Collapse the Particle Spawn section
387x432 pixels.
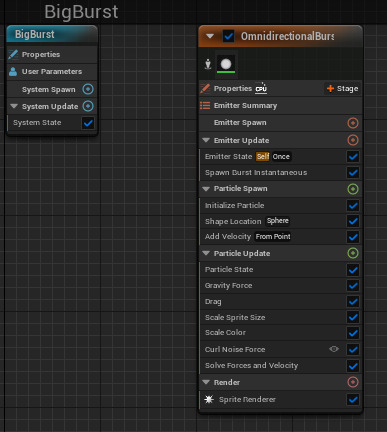pyautogui.click(x=206, y=189)
